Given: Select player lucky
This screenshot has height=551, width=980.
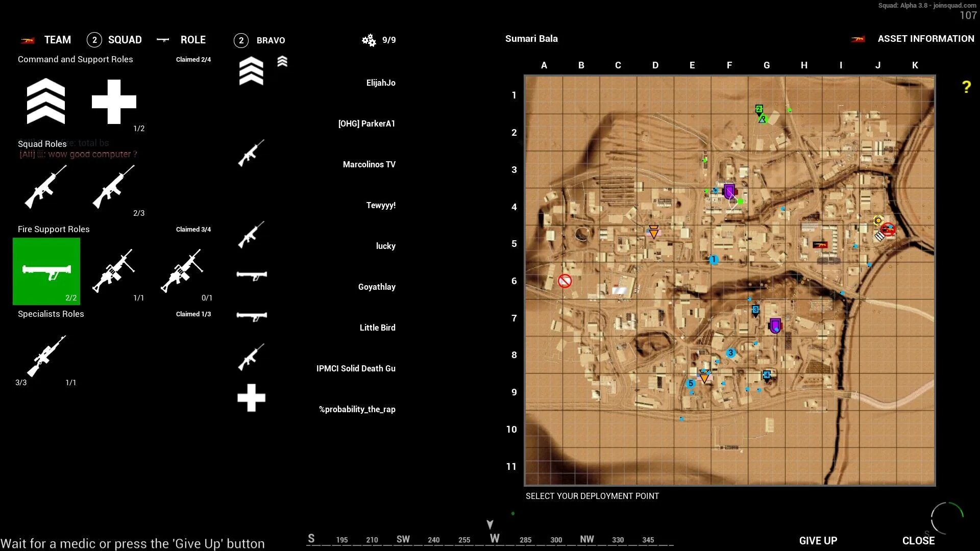Looking at the screenshot, I should coord(385,246).
